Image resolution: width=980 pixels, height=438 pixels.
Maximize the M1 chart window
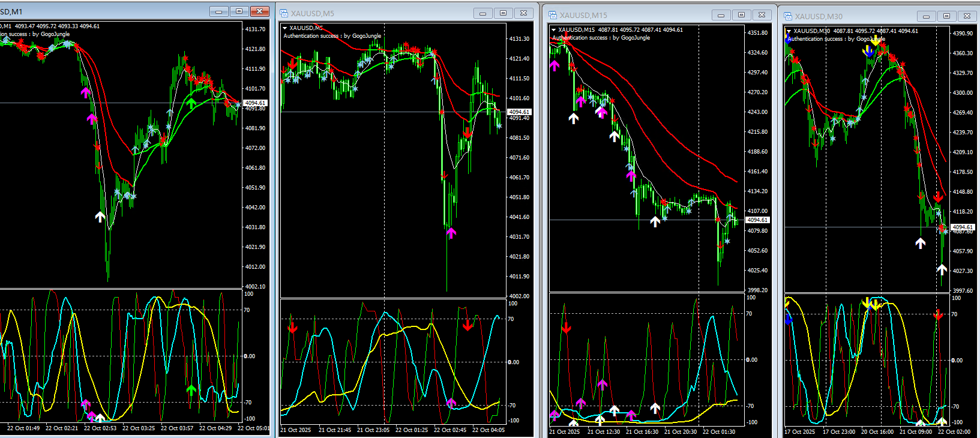[239, 11]
